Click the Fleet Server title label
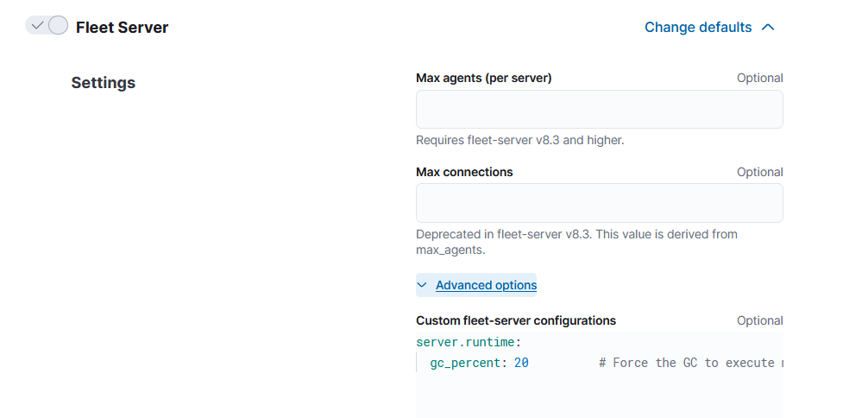This screenshot has width=868, height=418. click(122, 28)
